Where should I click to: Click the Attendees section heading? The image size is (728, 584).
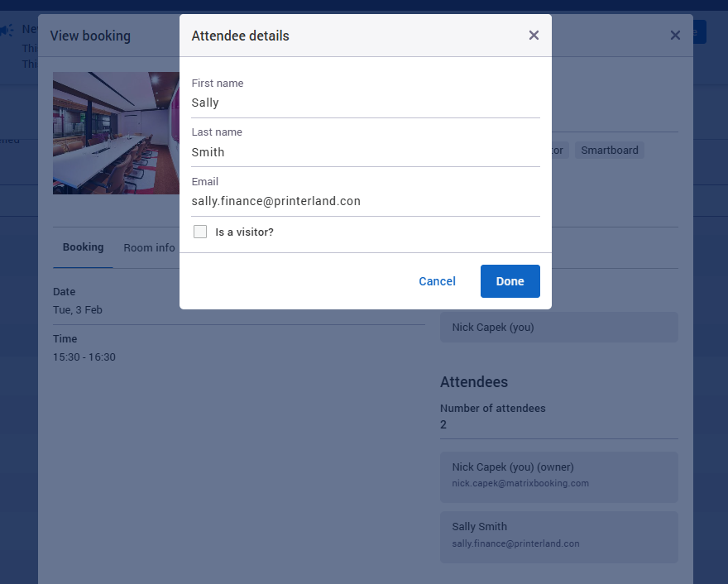[x=474, y=381]
